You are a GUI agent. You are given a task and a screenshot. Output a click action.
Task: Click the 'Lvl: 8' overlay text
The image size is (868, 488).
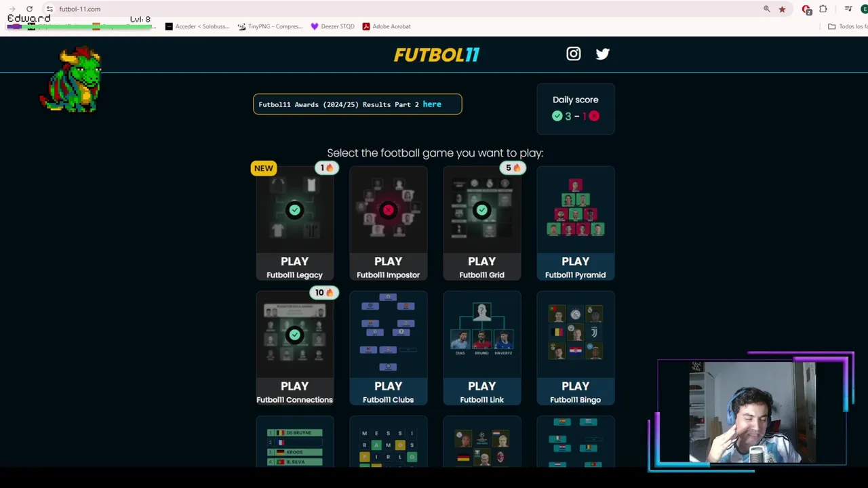140,19
